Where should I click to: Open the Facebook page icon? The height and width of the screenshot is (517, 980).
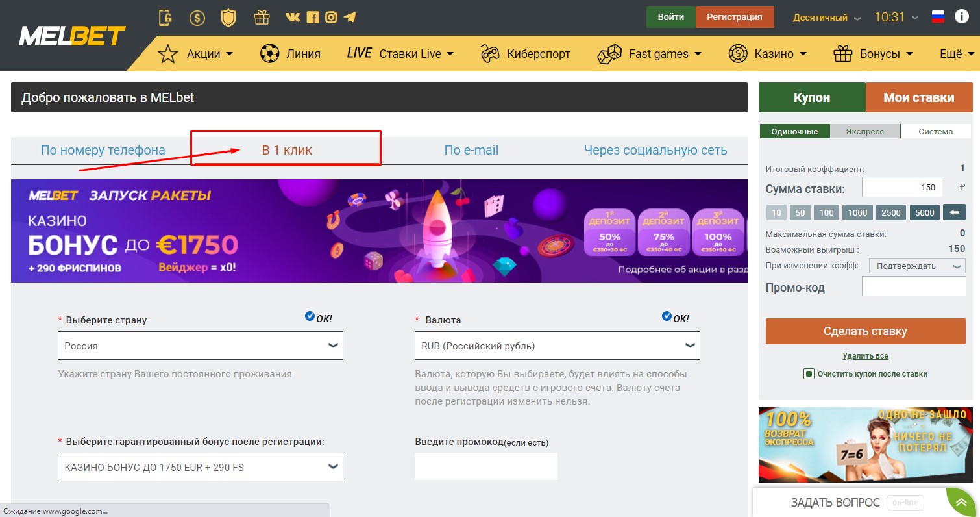[312, 18]
